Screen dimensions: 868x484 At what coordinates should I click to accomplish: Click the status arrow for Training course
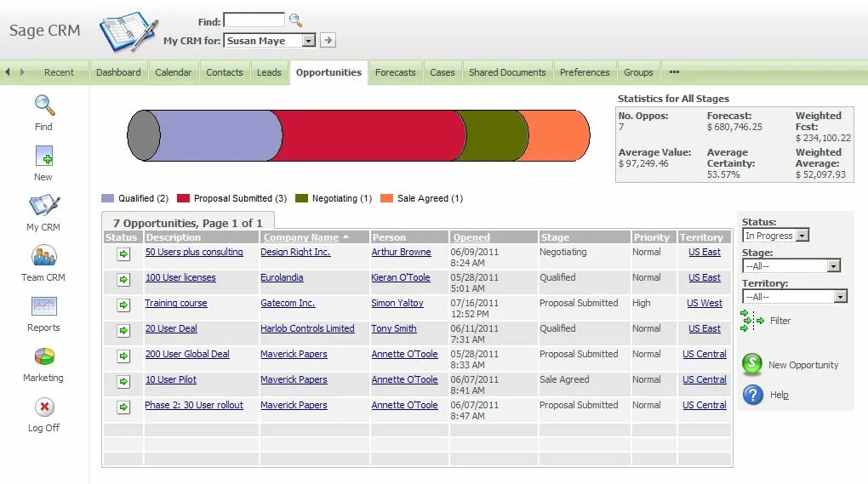pyautogui.click(x=123, y=305)
